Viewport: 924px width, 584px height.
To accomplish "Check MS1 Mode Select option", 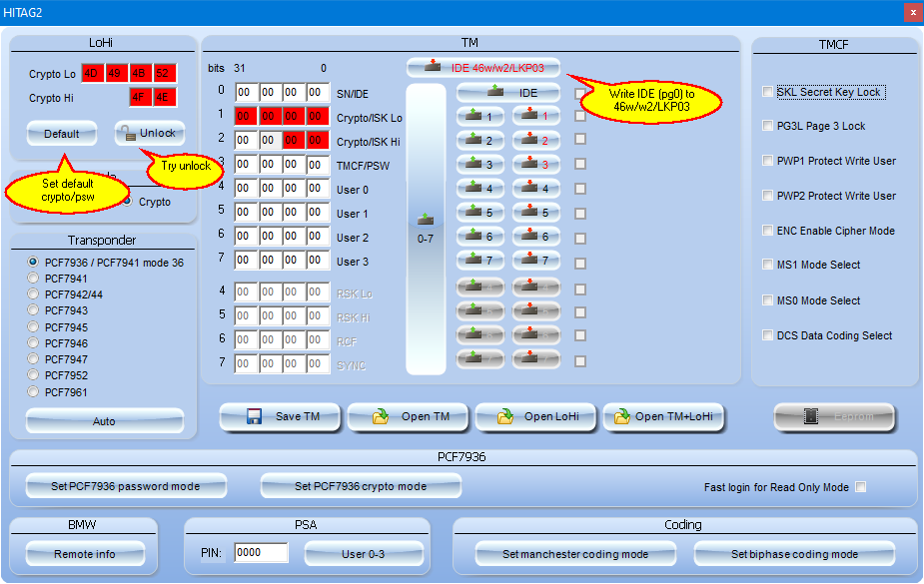I will 767,265.
